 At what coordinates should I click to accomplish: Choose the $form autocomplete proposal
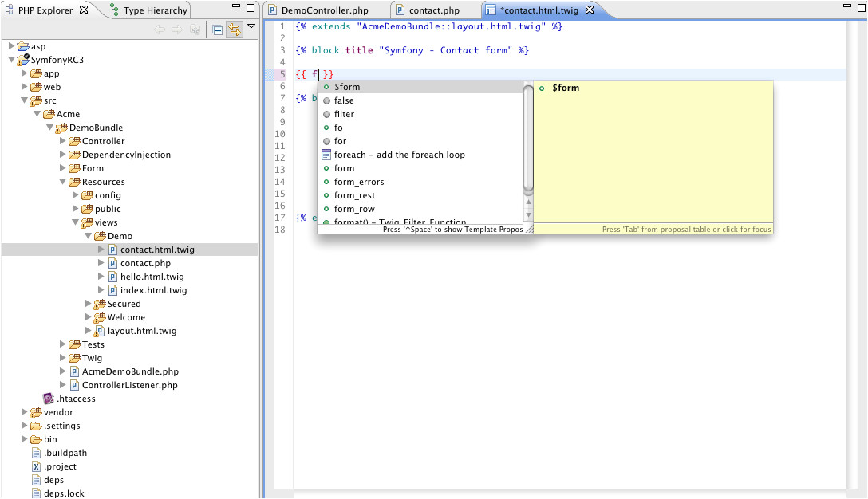tap(420, 87)
